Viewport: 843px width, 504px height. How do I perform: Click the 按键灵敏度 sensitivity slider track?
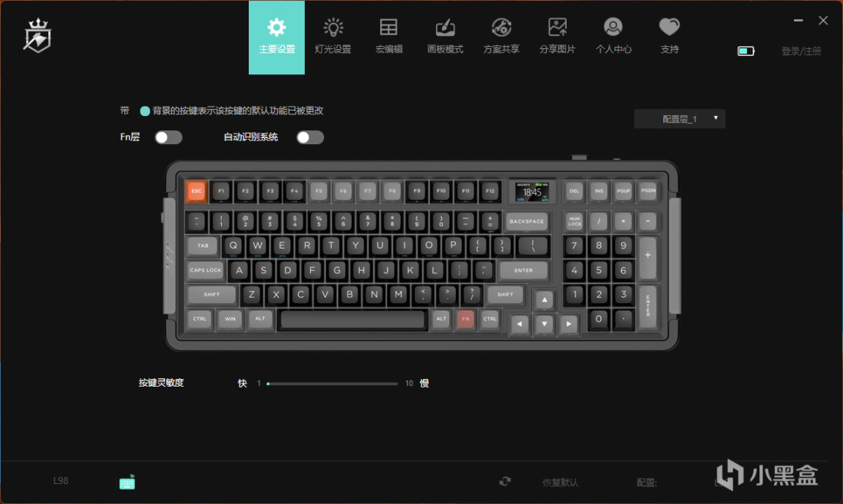click(332, 384)
